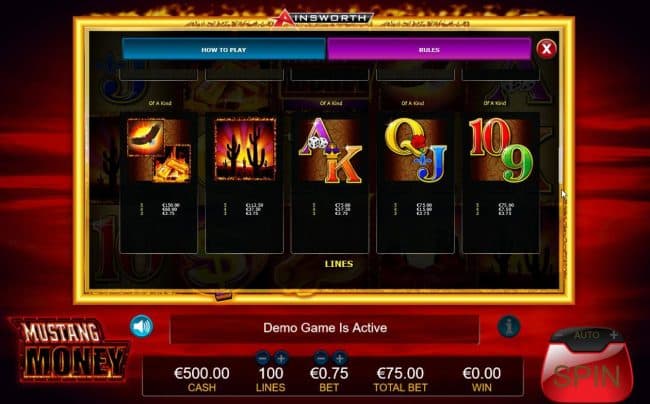Select the cactus sunset symbol

click(x=245, y=149)
